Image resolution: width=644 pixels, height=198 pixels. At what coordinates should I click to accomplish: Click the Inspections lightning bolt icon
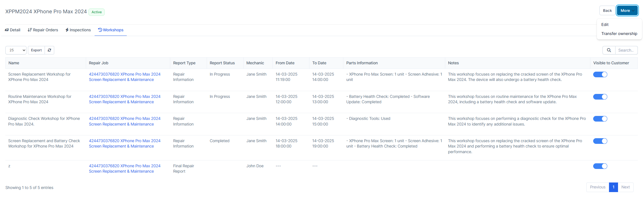pos(67,30)
